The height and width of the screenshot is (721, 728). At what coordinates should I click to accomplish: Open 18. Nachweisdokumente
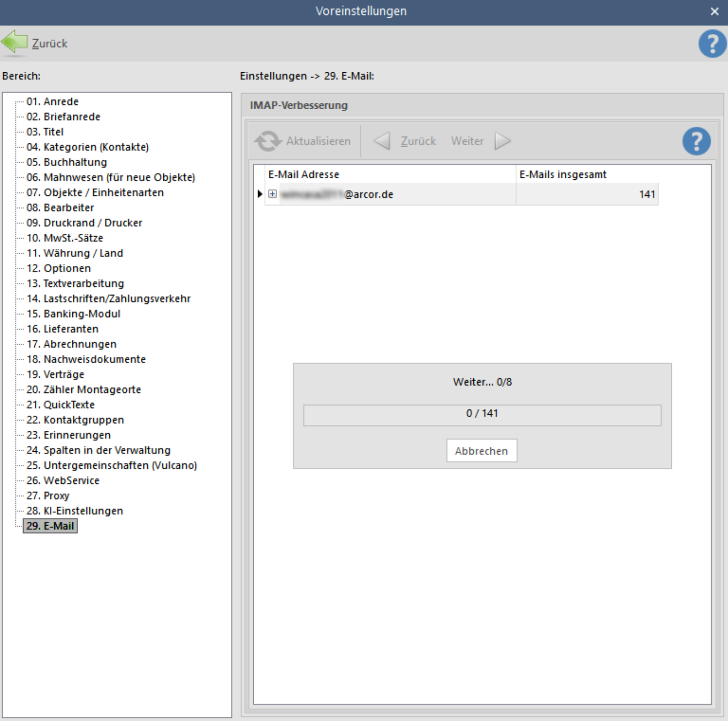pyautogui.click(x=86, y=359)
